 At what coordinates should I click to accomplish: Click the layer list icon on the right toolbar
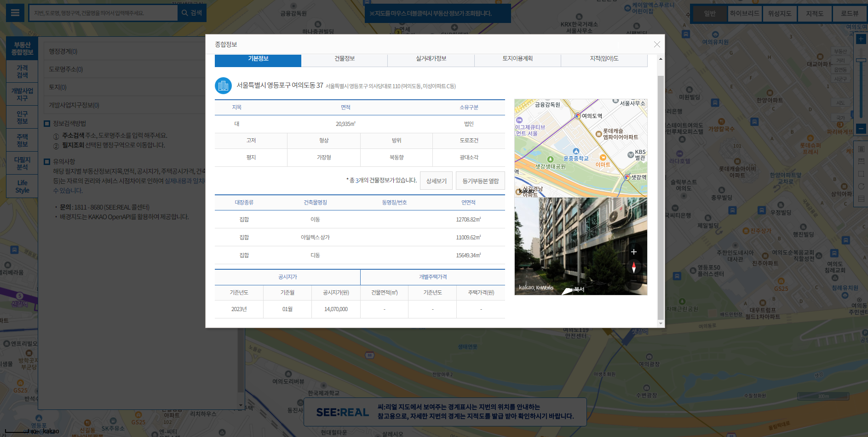pos(861,199)
